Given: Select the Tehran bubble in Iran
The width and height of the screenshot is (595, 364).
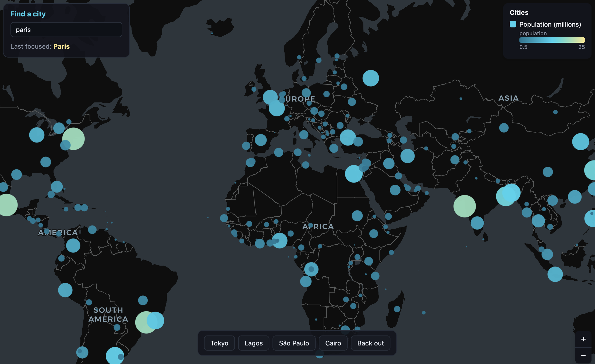Looking at the screenshot, I should point(408,156).
